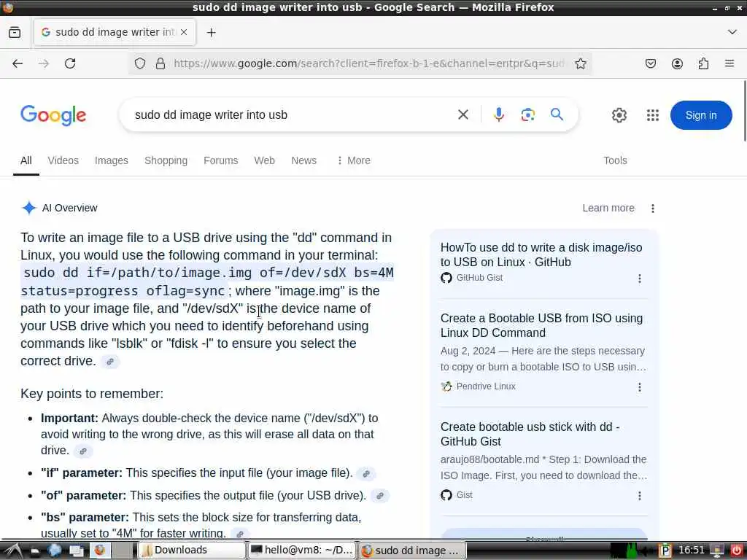Bookmark this page with the star
The image size is (747, 560).
pos(580,63)
